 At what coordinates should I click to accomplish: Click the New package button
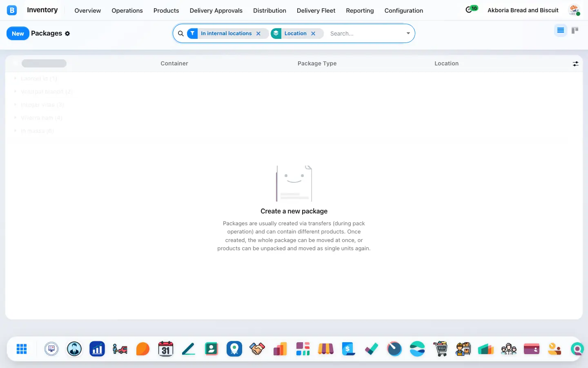[x=18, y=34]
